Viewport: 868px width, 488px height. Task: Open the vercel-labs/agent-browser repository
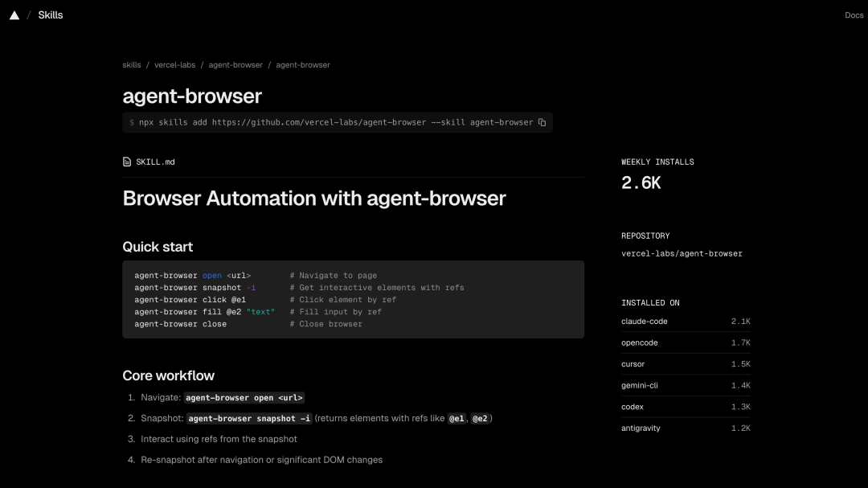682,253
